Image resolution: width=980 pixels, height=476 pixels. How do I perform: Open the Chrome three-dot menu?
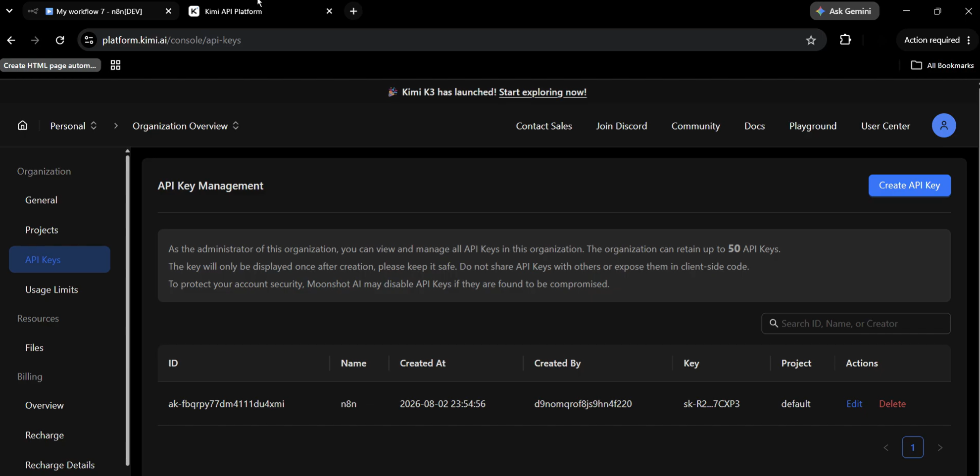(969, 40)
